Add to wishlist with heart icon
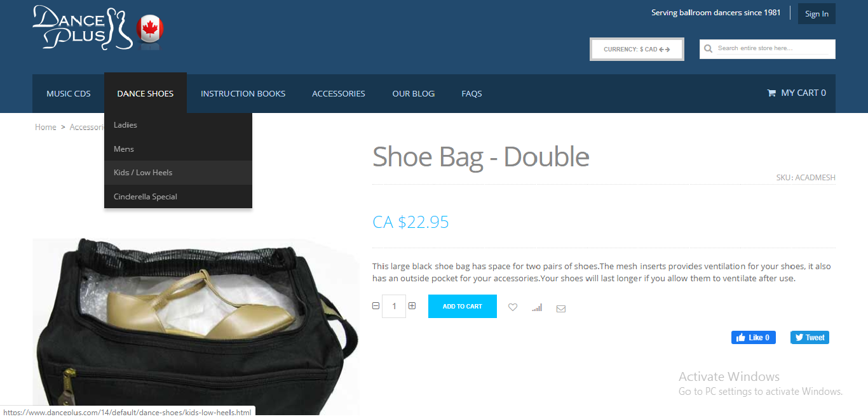 point(513,307)
